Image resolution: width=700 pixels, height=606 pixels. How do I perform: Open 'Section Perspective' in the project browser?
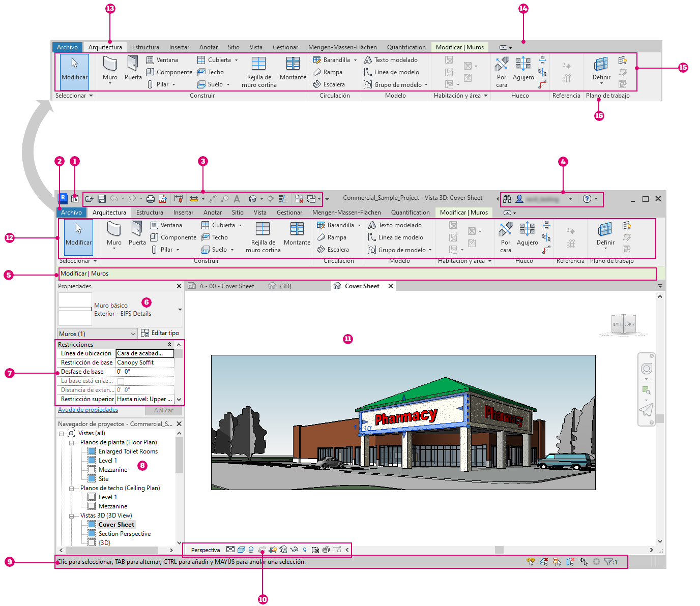[x=125, y=534]
